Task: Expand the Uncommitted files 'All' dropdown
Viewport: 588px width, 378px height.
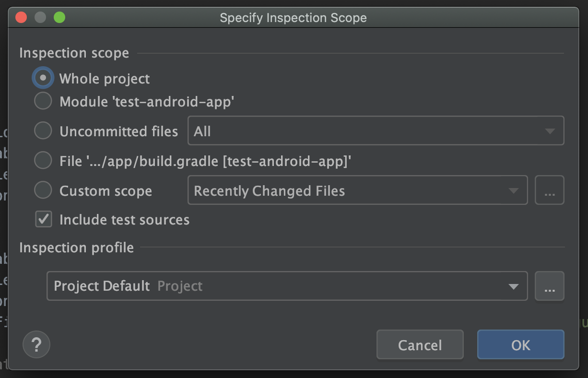Action: point(376,131)
